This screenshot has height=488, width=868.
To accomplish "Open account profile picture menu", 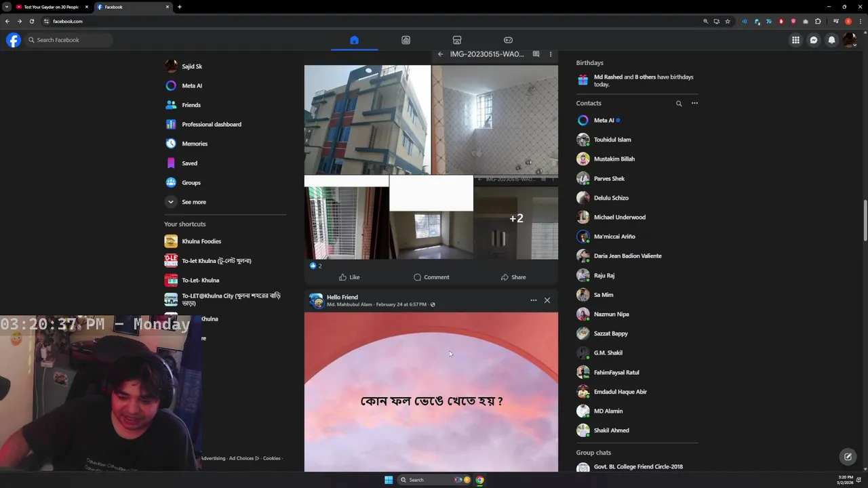I will point(850,40).
